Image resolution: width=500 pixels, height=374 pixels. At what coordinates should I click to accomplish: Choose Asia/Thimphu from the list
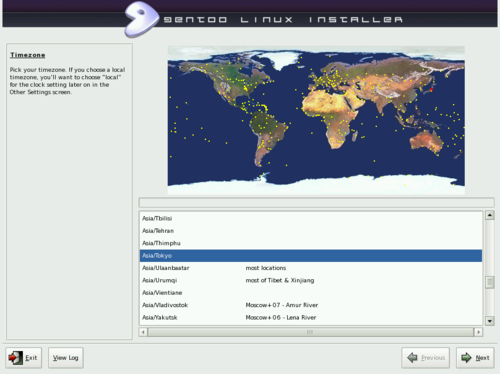[x=311, y=243]
